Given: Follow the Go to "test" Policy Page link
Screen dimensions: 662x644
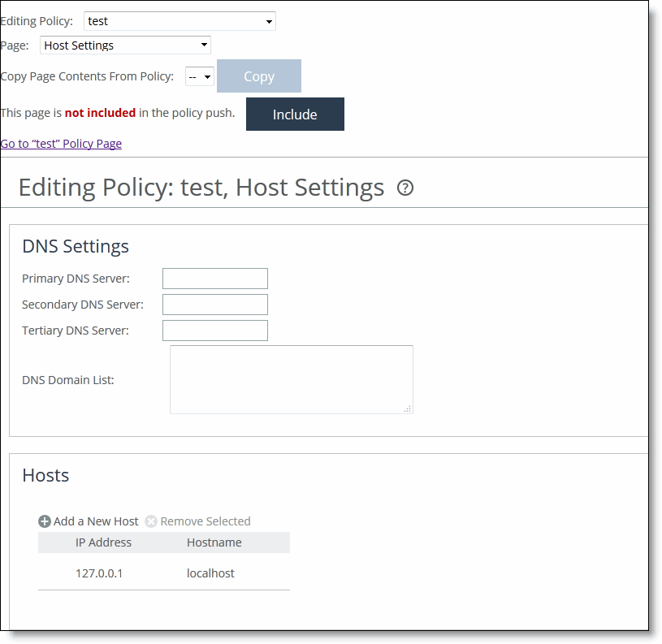Looking at the screenshot, I should 61,144.
